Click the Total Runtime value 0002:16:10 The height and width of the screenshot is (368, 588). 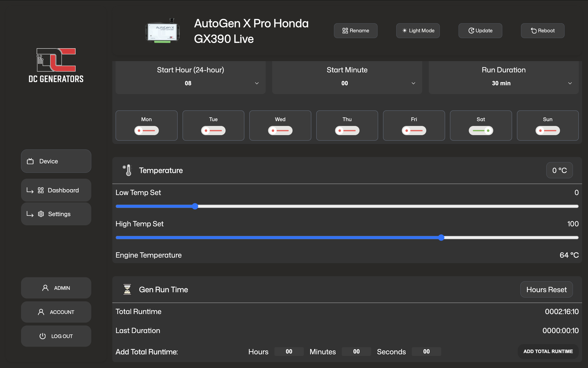click(562, 312)
